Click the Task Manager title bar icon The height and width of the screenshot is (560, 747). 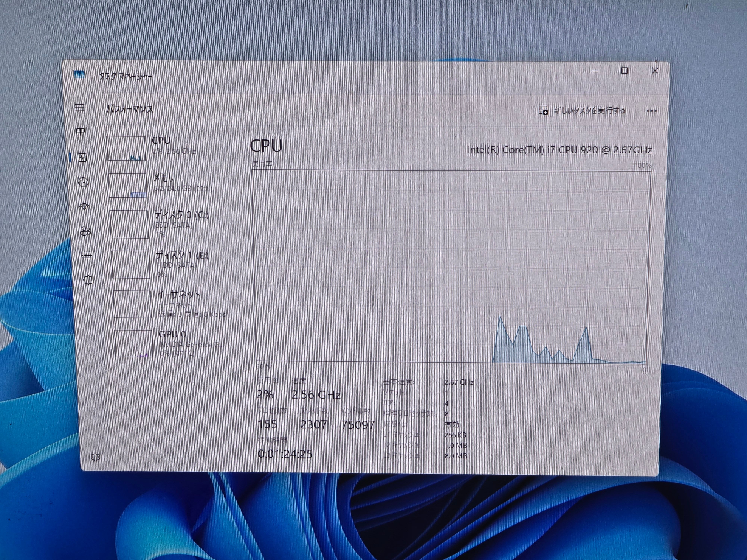[79, 75]
